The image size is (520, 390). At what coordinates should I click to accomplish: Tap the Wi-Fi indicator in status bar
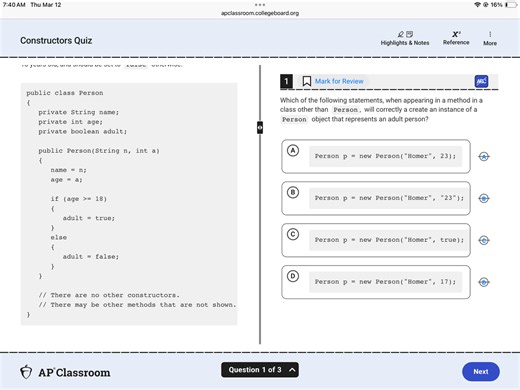point(477,5)
